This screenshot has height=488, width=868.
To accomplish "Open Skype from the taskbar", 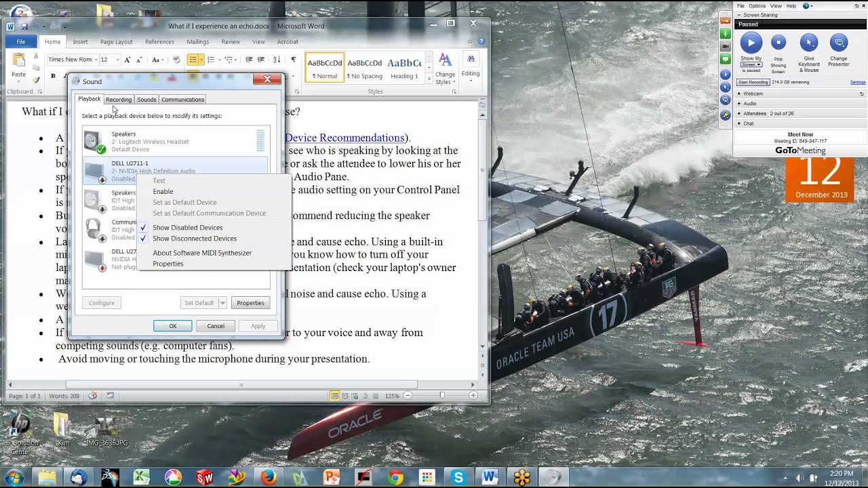I will (x=458, y=477).
